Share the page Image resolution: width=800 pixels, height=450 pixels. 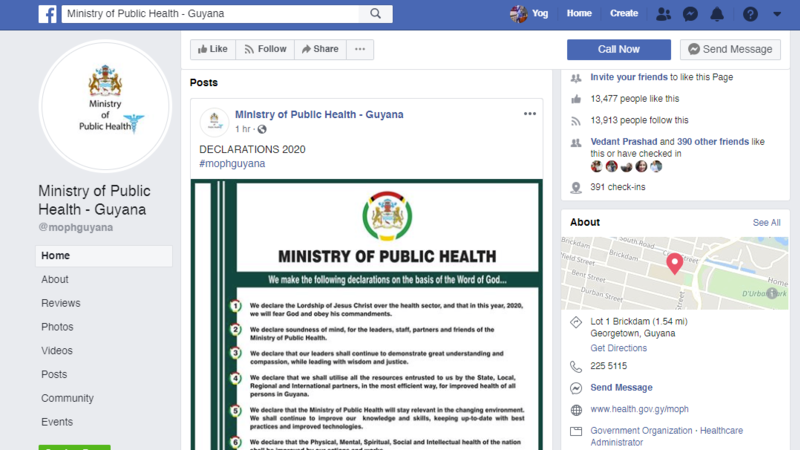320,49
